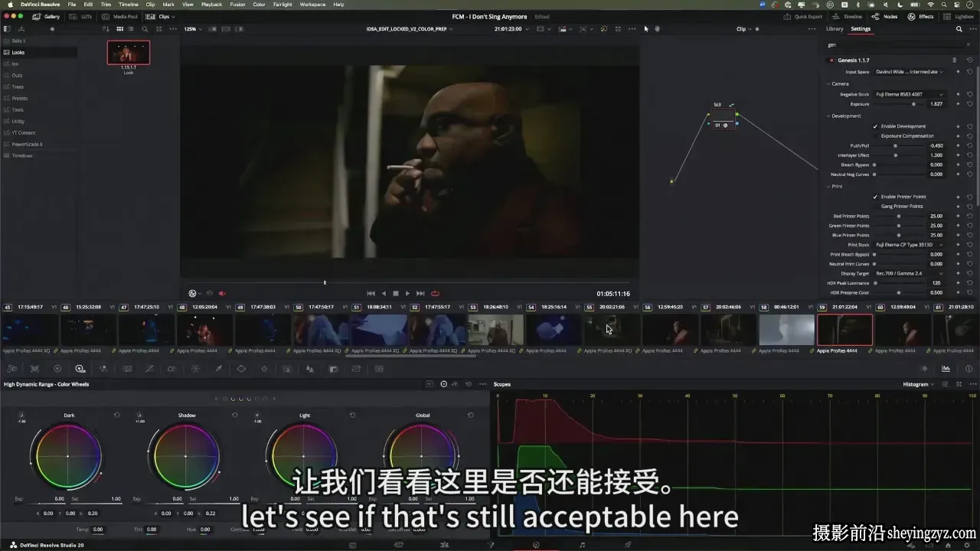Open the Input Space dropdown
This screenshot has width=980, height=551.
click(910, 72)
